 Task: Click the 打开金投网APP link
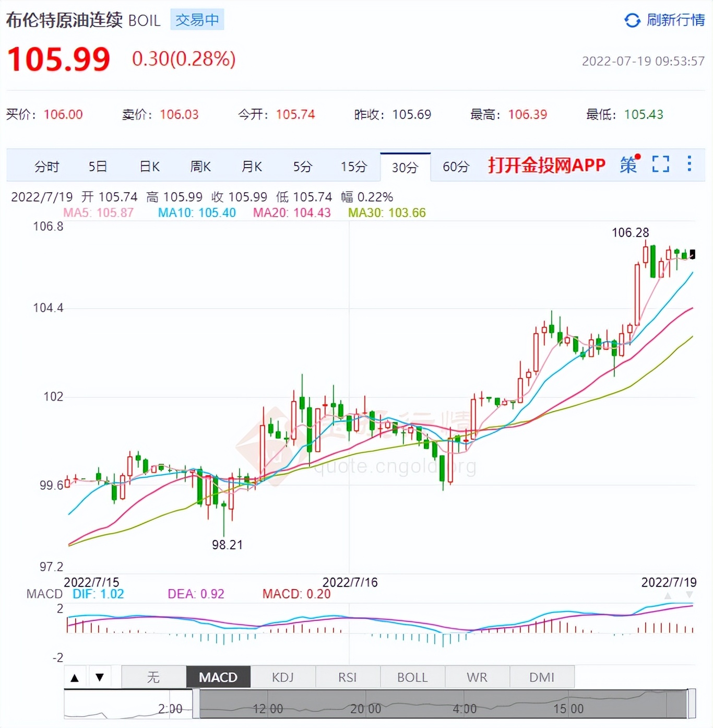pos(546,165)
